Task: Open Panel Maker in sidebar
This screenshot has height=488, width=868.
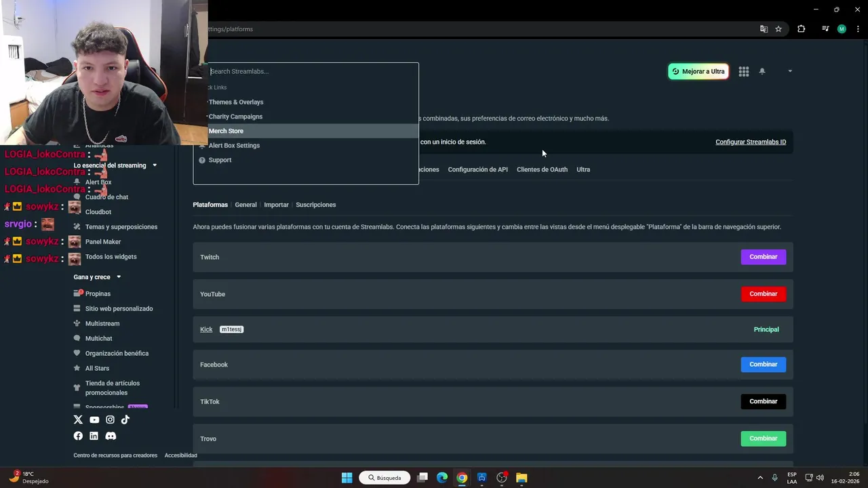Action: [x=103, y=242]
